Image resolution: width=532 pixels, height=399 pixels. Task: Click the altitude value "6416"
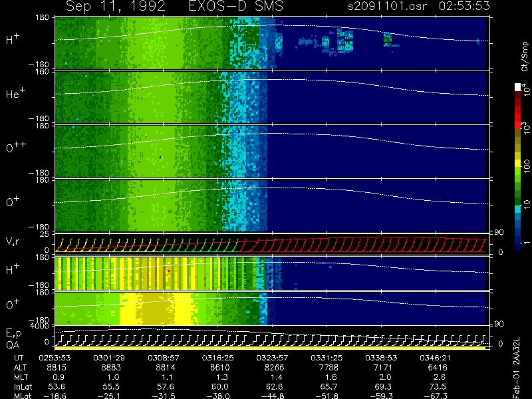tap(438, 368)
